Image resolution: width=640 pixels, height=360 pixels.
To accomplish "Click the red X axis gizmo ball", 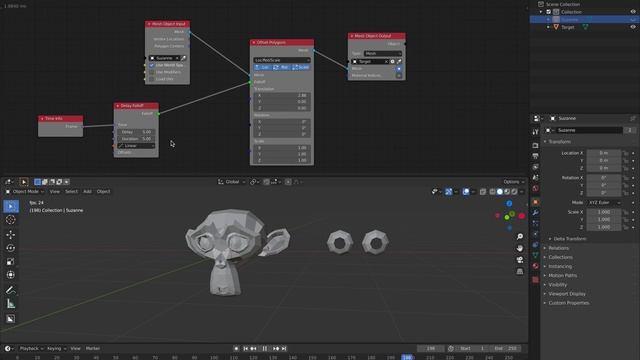I will point(522,216).
